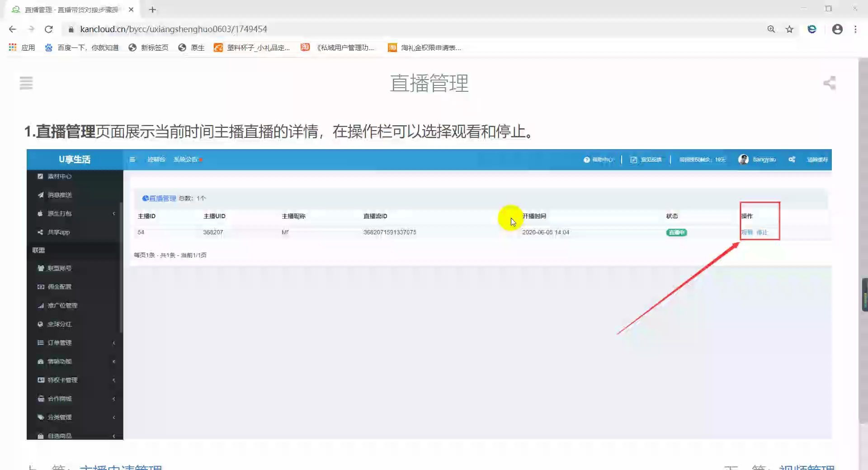868x470 pixels.
Task: Click the padlock site info icon
Action: (x=71, y=29)
